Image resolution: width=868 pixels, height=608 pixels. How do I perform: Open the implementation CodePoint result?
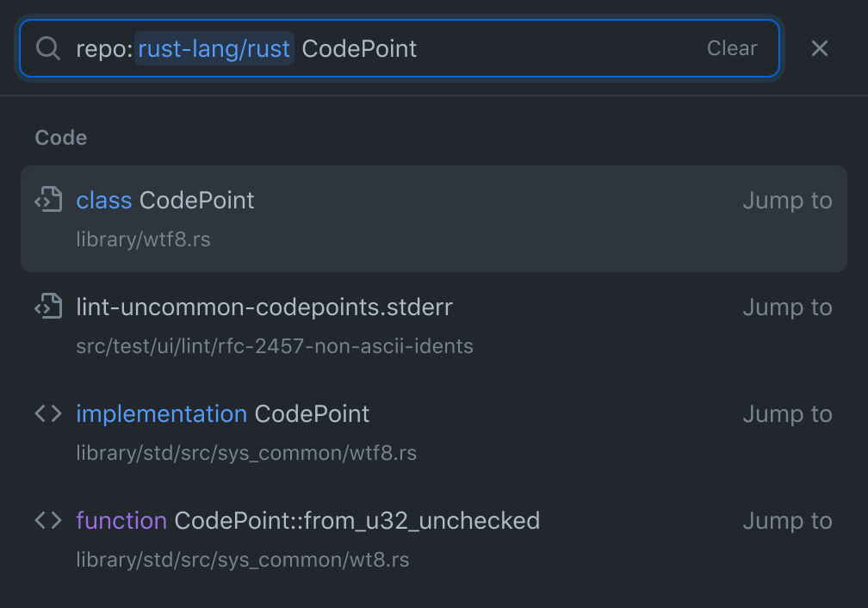point(222,414)
